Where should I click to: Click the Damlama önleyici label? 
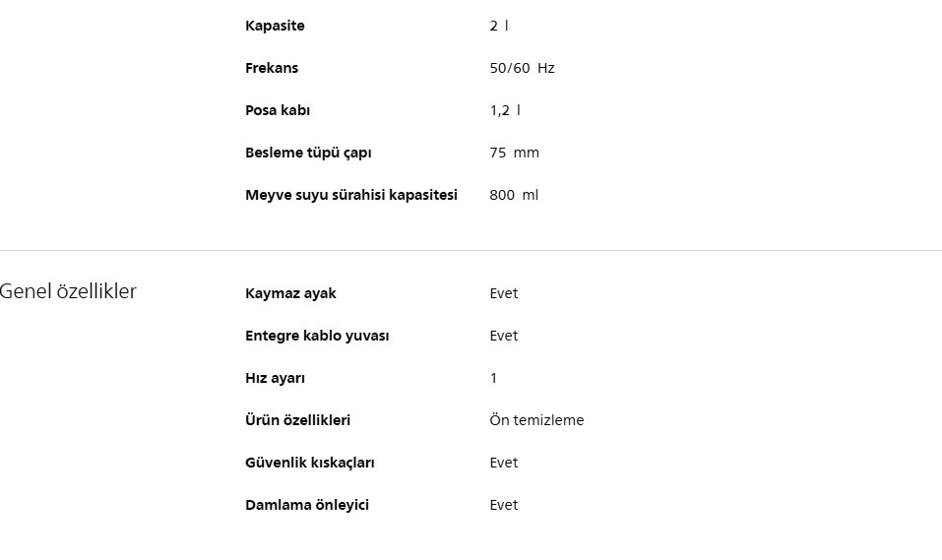pos(307,505)
